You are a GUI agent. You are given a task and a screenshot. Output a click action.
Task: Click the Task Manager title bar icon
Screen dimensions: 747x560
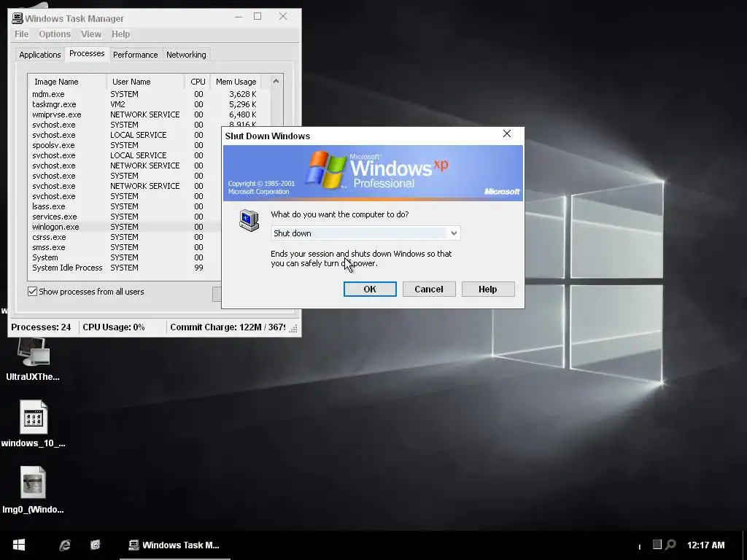(x=18, y=18)
